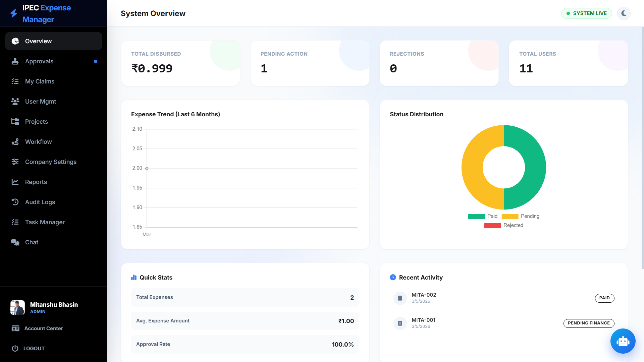Click the Chat bubbles icon
The width and height of the screenshot is (644, 362).
[x=15, y=242]
